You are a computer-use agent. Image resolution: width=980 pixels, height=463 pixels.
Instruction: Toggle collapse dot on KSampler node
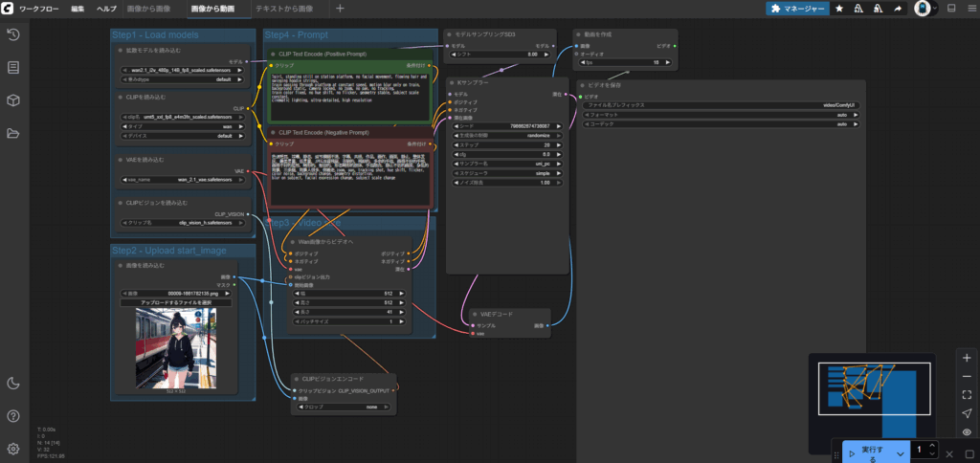(454, 83)
